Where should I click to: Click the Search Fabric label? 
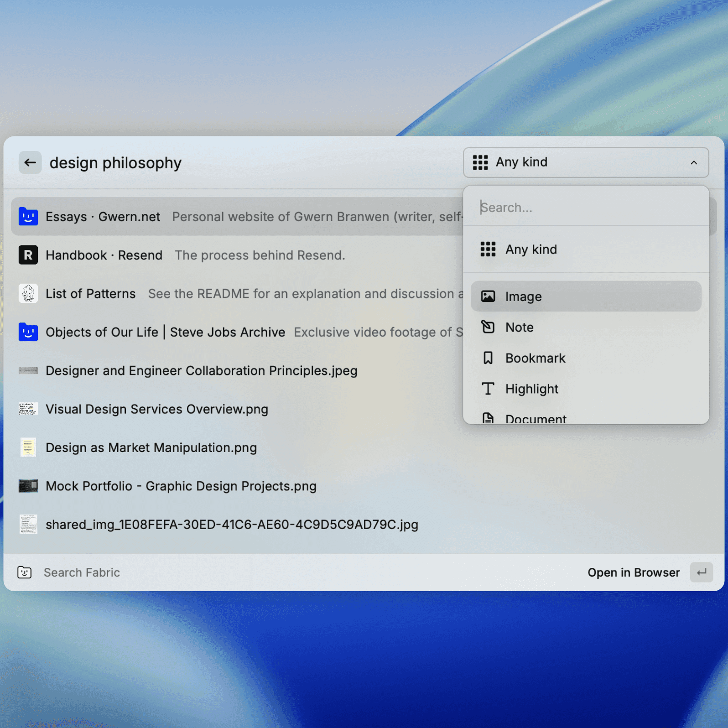point(82,572)
